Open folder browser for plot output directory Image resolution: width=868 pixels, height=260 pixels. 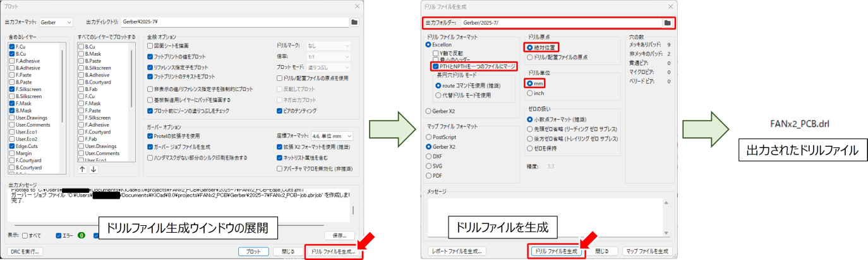point(354,22)
